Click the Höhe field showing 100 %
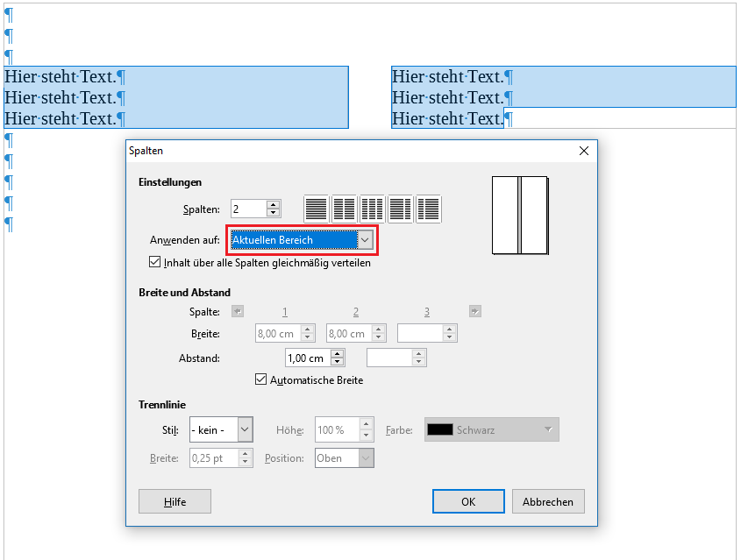Image resolution: width=741 pixels, height=560 pixels. tap(338, 429)
